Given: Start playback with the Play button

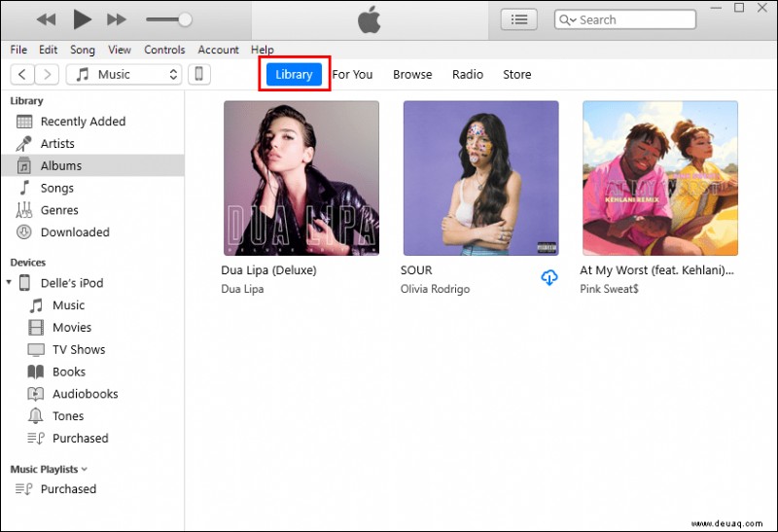Looking at the screenshot, I should pos(82,19).
